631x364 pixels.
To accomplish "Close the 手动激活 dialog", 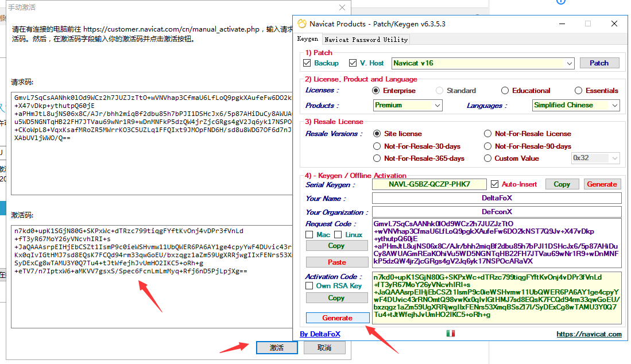I will [342, 7].
